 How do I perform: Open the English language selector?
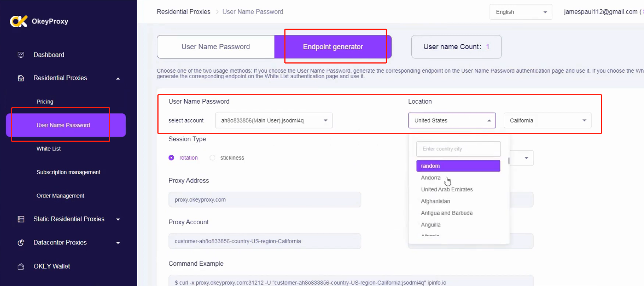pyautogui.click(x=520, y=12)
